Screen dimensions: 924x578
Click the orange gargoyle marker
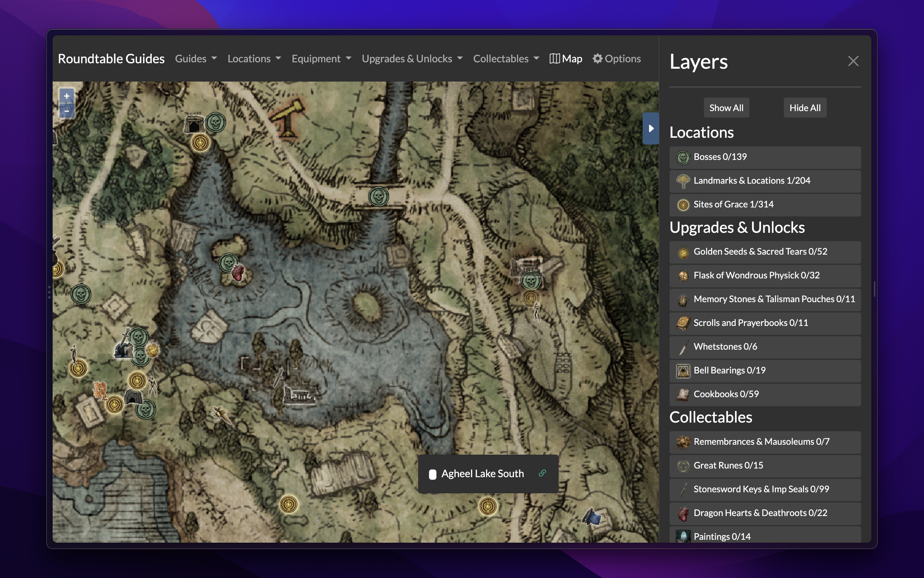[x=100, y=390]
